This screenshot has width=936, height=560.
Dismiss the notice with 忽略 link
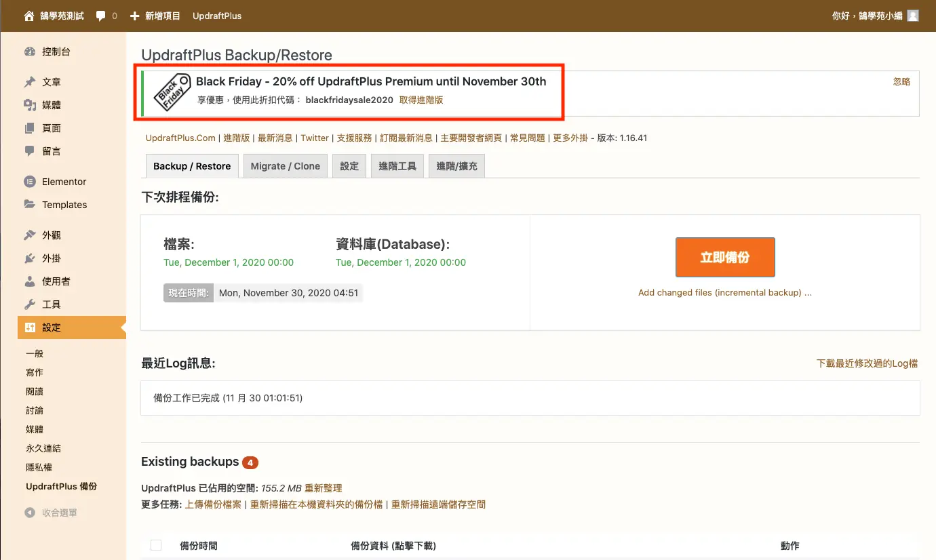pyautogui.click(x=902, y=82)
